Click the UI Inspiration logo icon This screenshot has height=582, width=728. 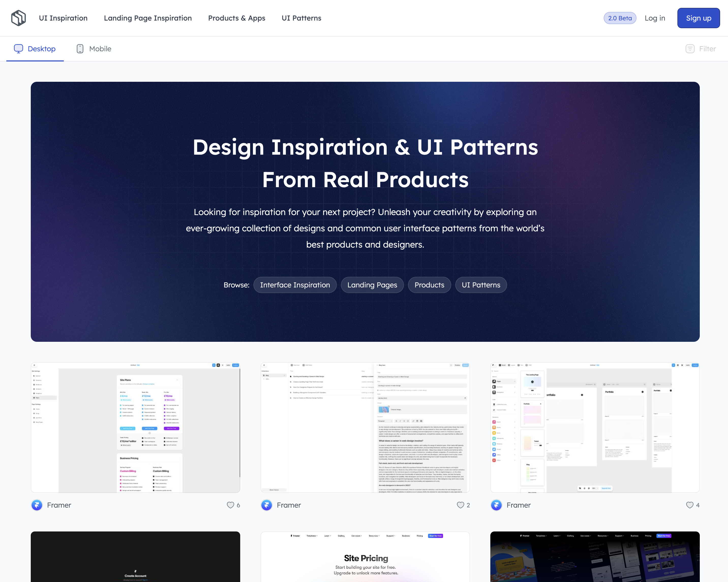18,18
